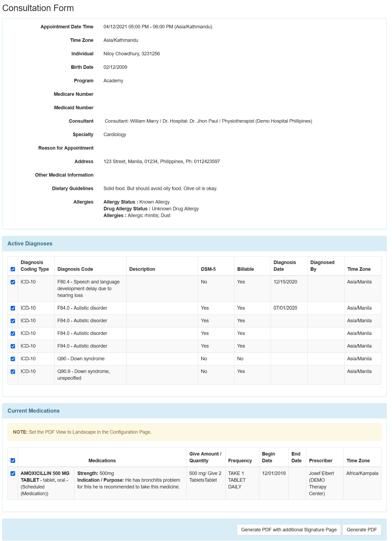Screen dimensions: 392x541
Task: Click the Frequency column header in medications
Action: click(240, 461)
